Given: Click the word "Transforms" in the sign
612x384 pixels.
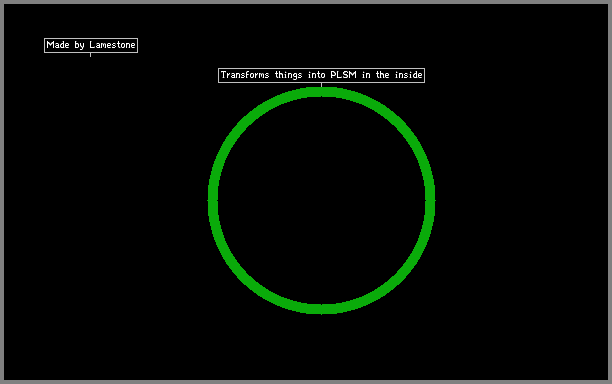Looking at the screenshot, I should pos(245,75).
